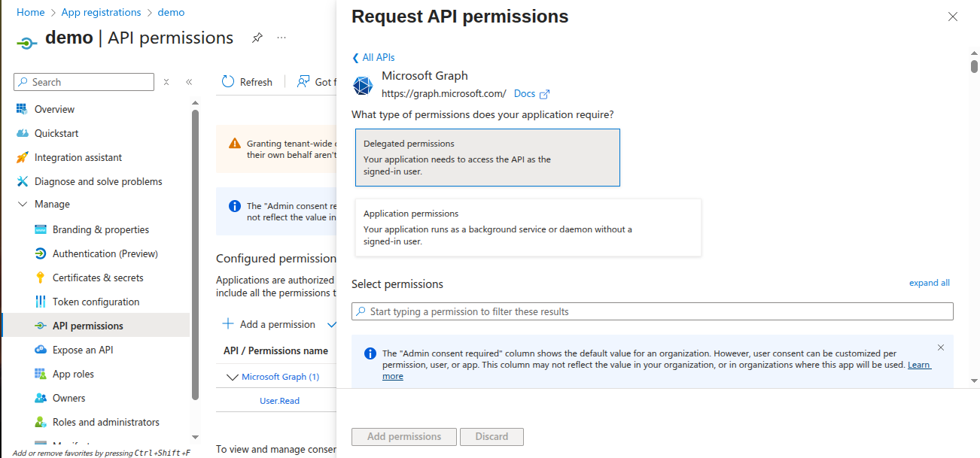Open Docs external link icon
The image size is (980, 458).
point(545,94)
